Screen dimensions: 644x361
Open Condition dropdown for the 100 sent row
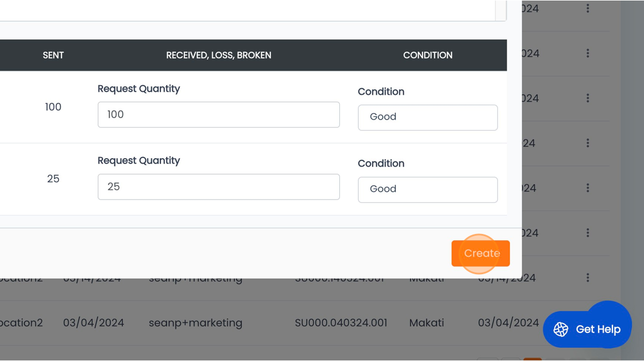[427, 117]
